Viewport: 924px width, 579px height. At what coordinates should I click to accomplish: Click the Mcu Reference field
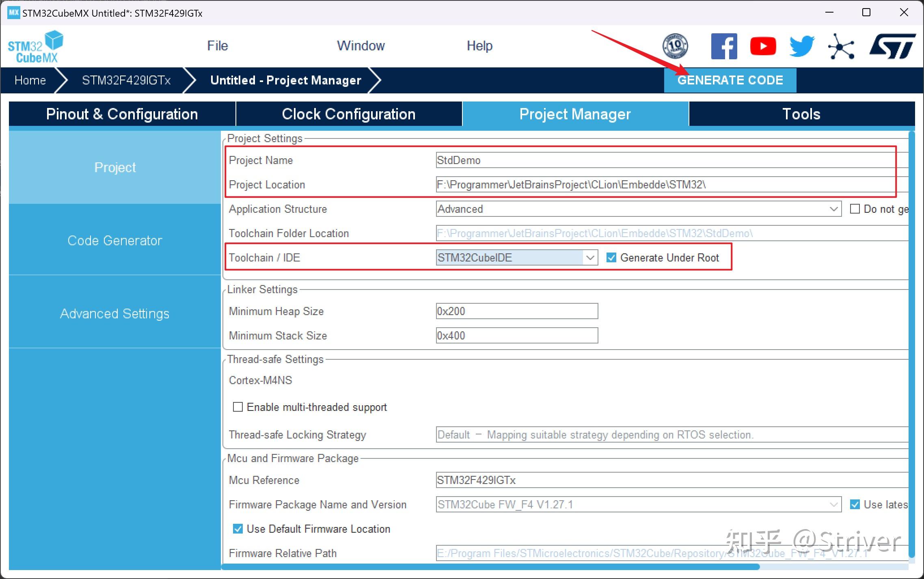tap(672, 480)
